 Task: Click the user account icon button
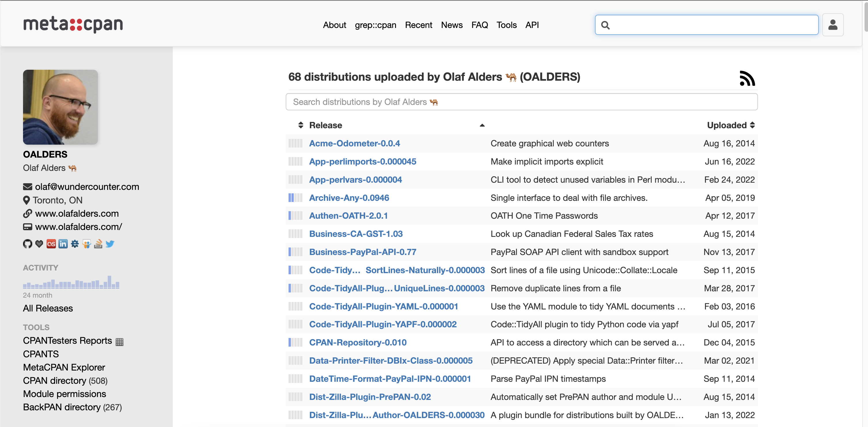[x=832, y=25]
